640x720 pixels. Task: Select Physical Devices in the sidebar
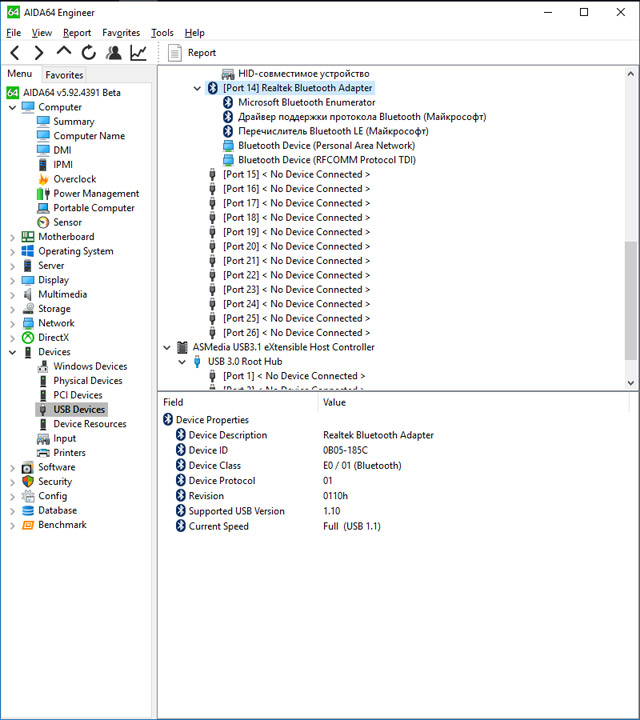(88, 381)
